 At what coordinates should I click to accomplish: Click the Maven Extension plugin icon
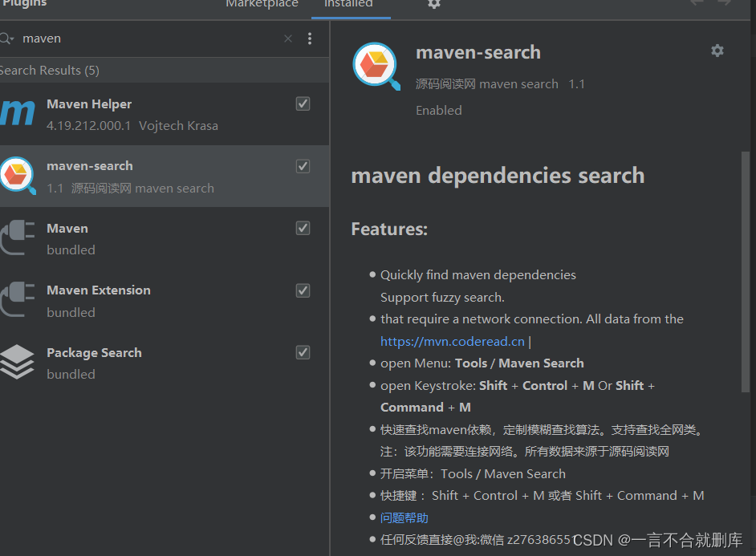tap(18, 300)
